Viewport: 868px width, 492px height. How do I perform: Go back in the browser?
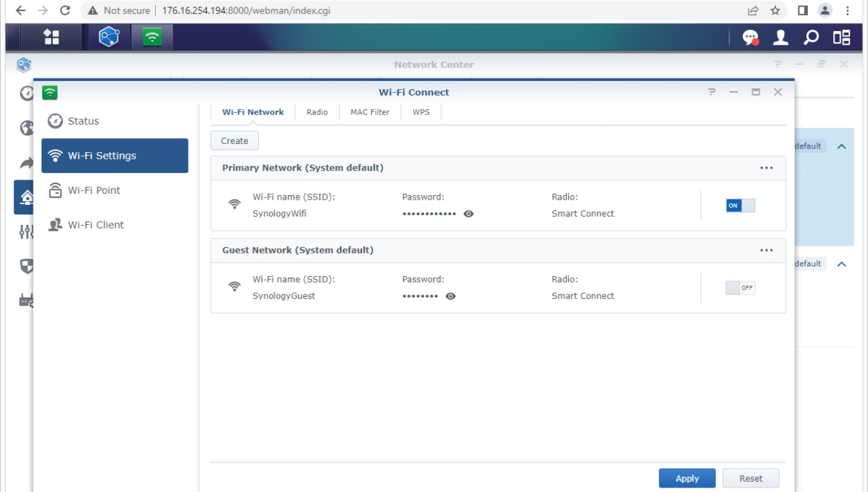click(x=21, y=10)
